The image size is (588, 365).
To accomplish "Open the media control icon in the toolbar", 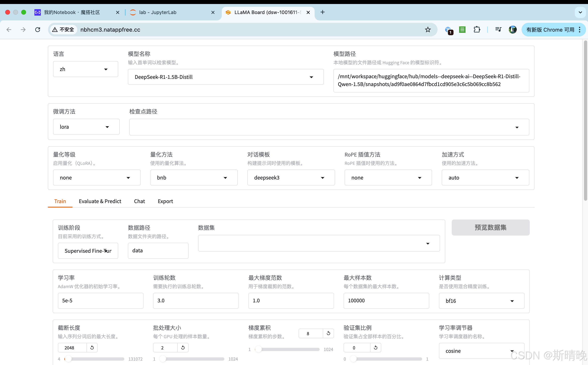I will coord(498,30).
